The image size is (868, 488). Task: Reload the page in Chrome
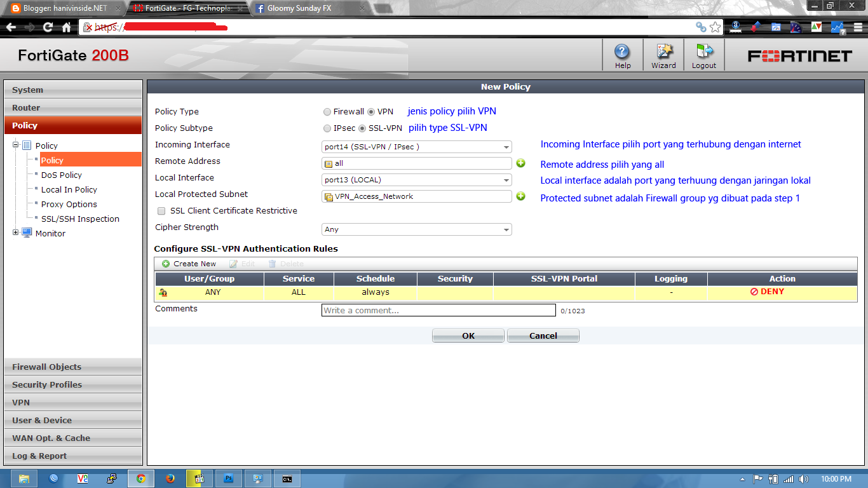[x=48, y=27]
